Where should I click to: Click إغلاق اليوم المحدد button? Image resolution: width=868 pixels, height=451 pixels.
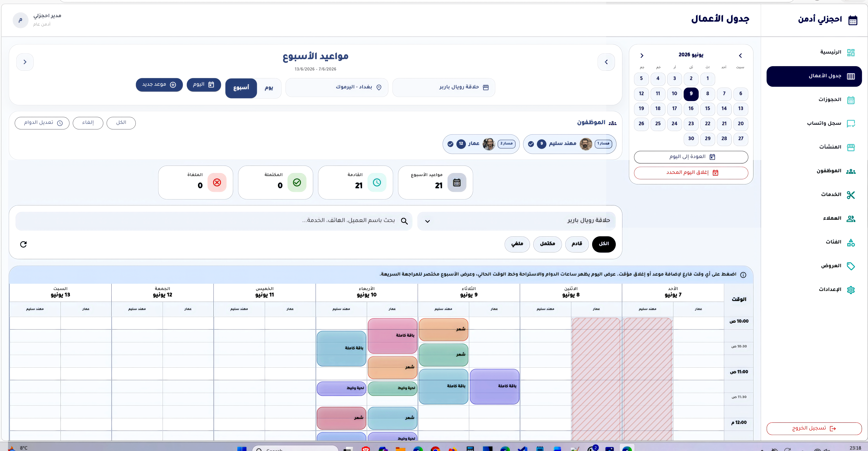click(x=691, y=173)
